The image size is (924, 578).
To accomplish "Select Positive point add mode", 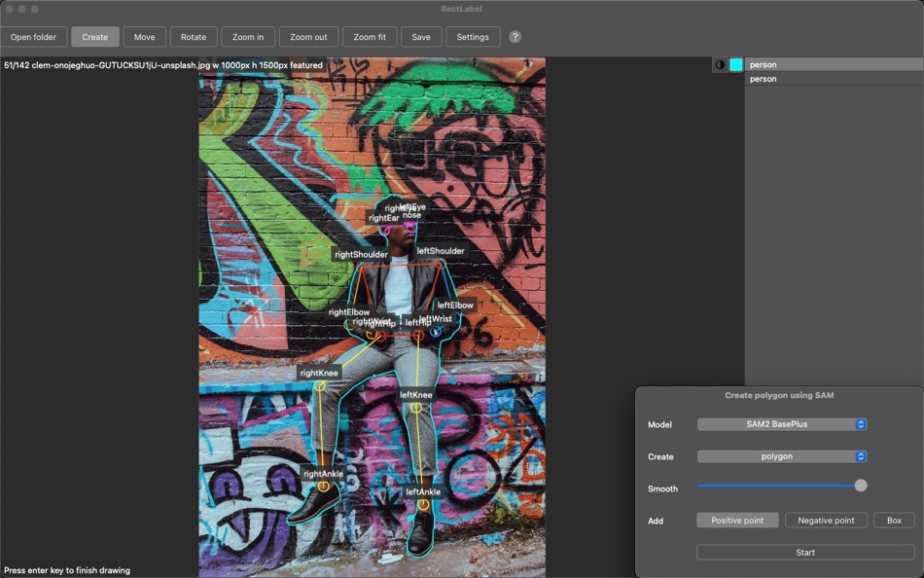I will pyautogui.click(x=737, y=521).
